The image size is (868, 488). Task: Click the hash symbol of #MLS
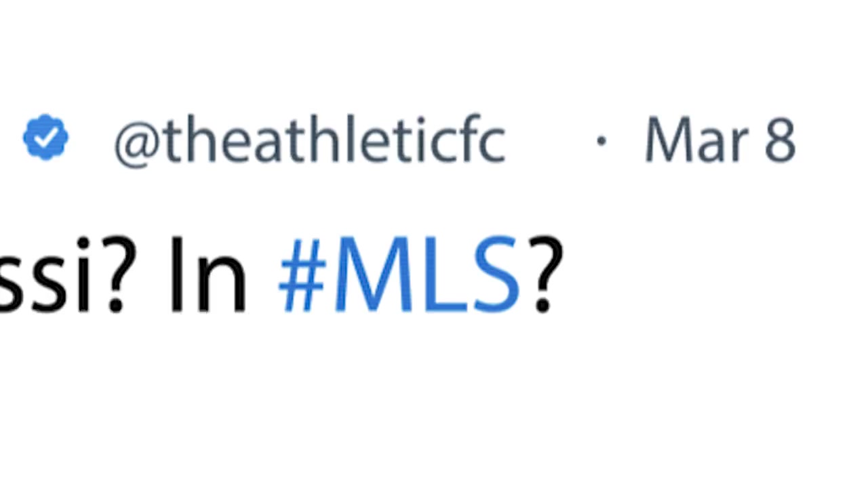302,275
